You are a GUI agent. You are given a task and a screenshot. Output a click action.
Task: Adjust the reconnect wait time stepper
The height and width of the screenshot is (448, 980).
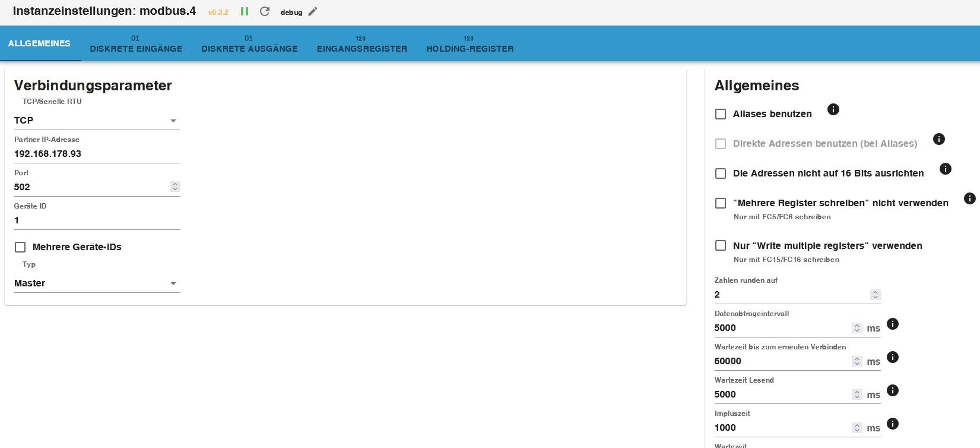pyautogui.click(x=857, y=361)
